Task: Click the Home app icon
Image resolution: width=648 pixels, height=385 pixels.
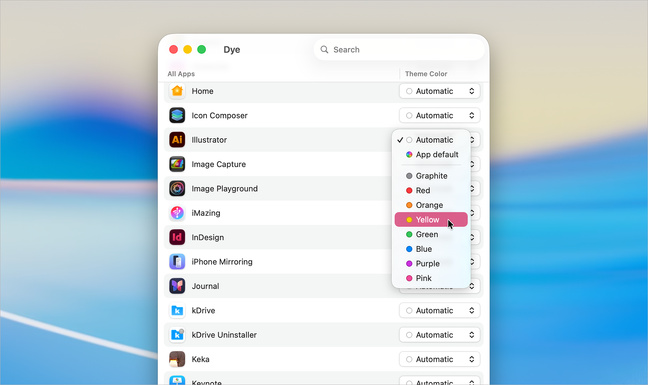Action: [x=177, y=91]
